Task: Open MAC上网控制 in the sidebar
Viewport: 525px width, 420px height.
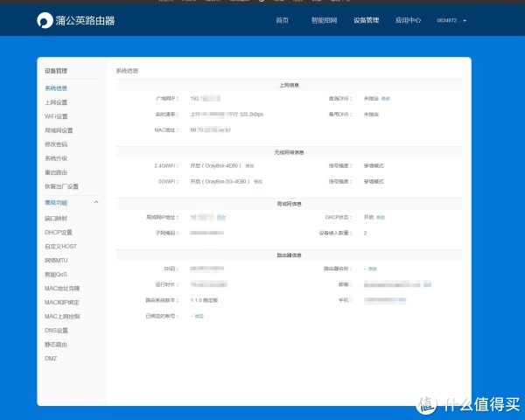Action: (x=62, y=316)
